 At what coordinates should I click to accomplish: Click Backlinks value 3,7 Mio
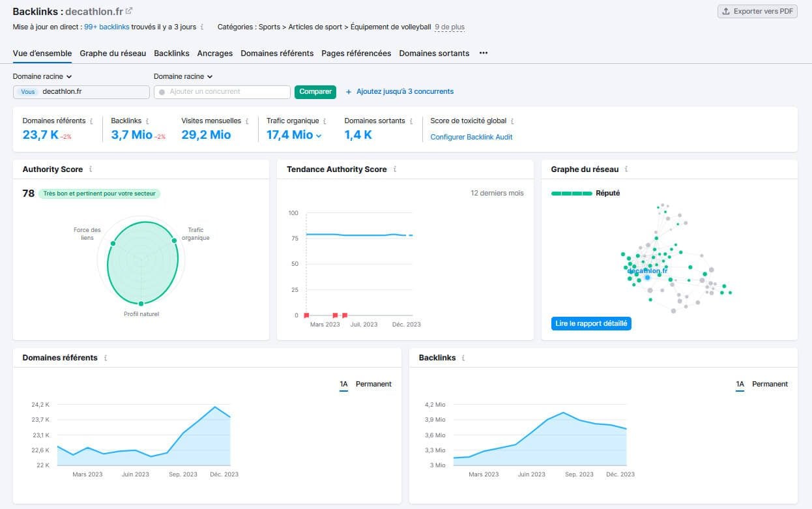[132, 135]
